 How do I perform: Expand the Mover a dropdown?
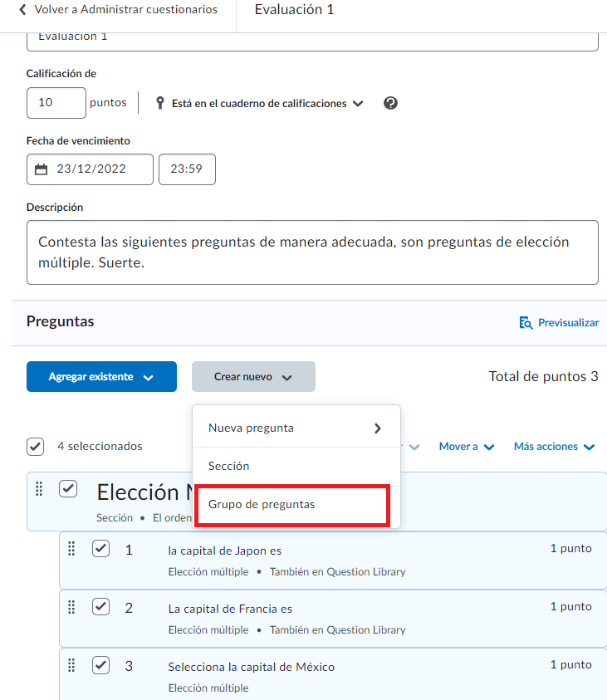tap(467, 447)
